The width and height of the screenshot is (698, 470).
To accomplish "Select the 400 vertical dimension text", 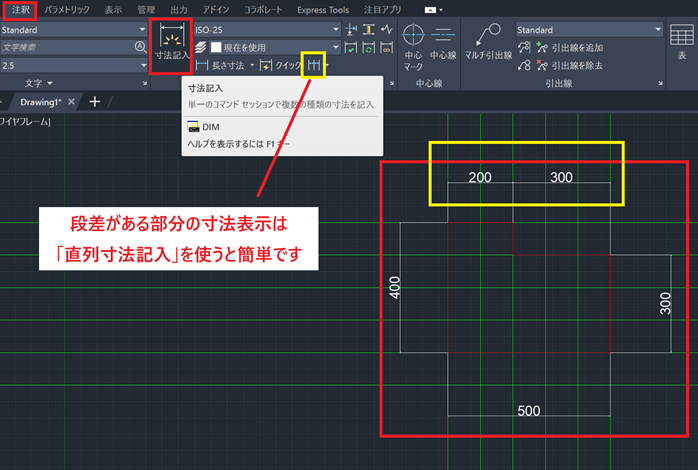I will coord(395,288).
